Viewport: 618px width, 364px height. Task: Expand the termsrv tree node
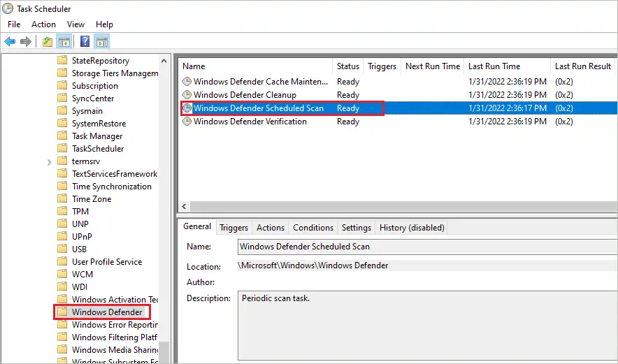(49, 162)
